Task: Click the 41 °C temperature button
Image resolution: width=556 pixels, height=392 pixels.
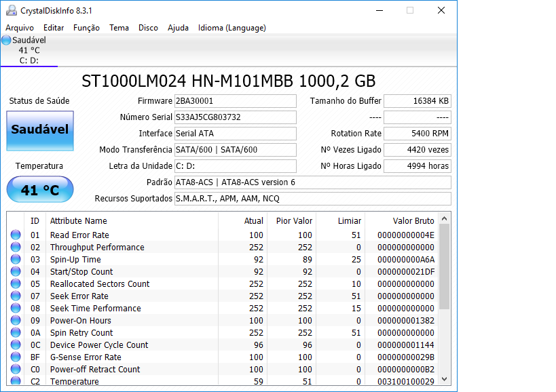Action: pyautogui.click(x=40, y=189)
